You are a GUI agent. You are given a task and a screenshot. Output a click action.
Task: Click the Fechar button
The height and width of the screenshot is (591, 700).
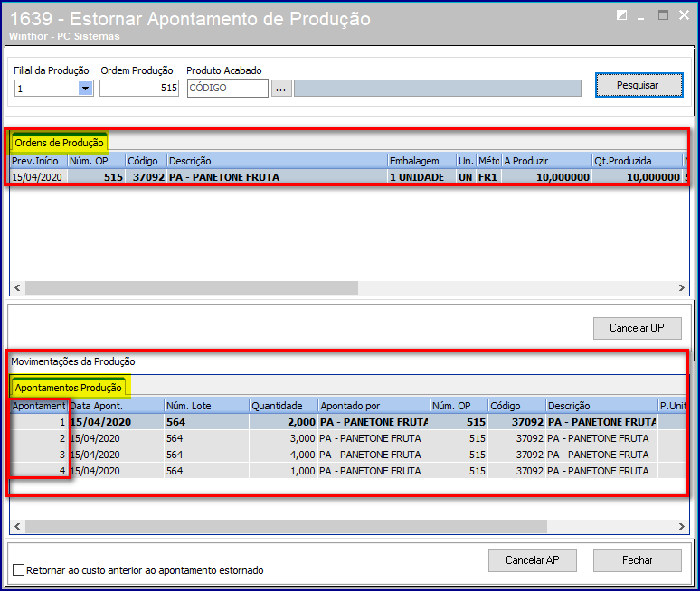click(637, 560)
